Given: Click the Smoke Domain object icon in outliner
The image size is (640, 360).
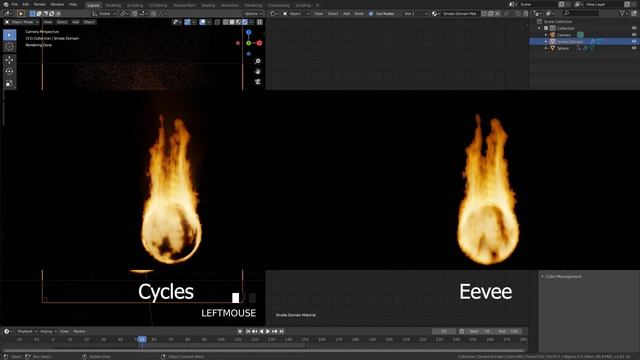Looking at the screenshot, I should (553, 41).
